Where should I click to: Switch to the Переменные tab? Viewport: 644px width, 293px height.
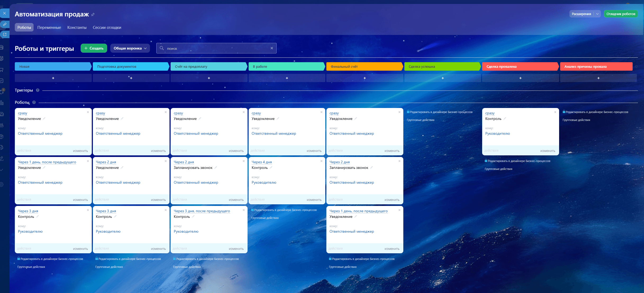coord(49,28)
